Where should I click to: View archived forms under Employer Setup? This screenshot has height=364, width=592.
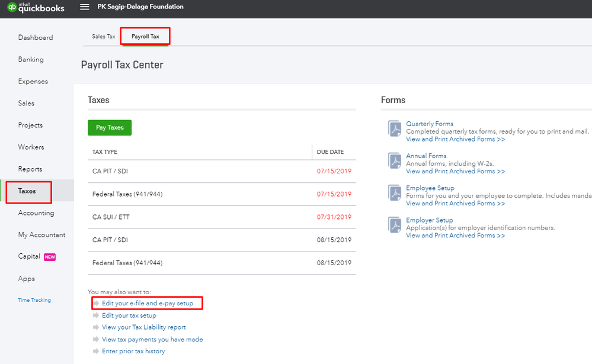pos(455,236)
